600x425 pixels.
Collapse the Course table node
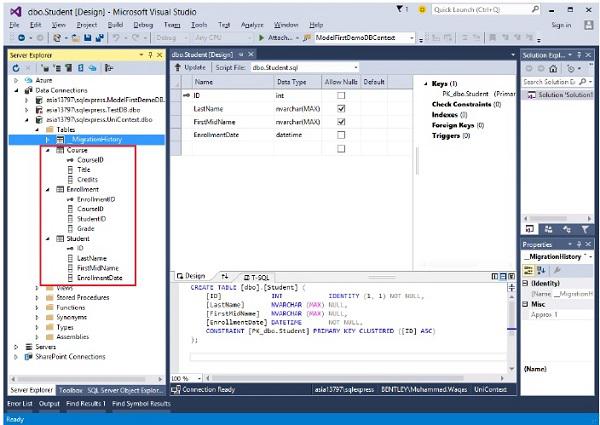(x=48, y=149)
